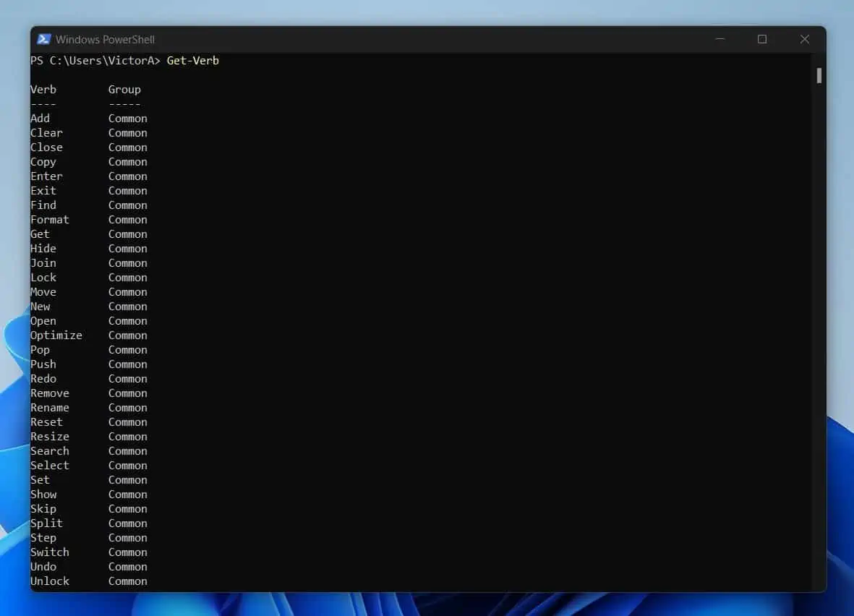The height and width of the screenshot is (616, 854).
Task: Select the Resize verb entry
Action: [50, 436]
